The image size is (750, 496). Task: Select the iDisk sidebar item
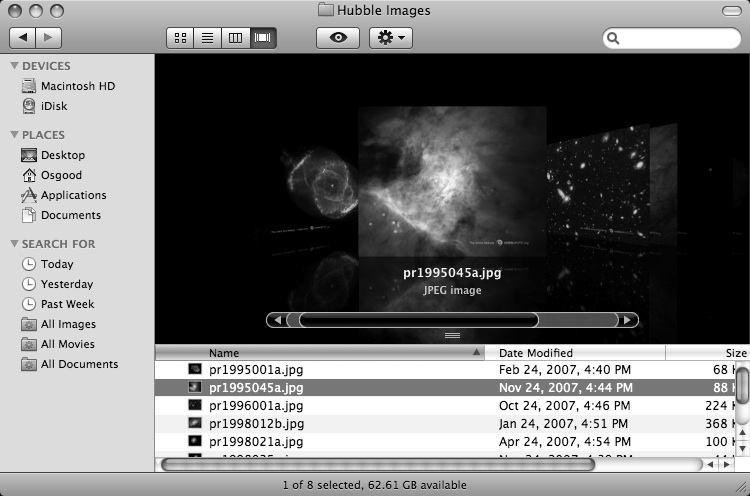point(55,106)
